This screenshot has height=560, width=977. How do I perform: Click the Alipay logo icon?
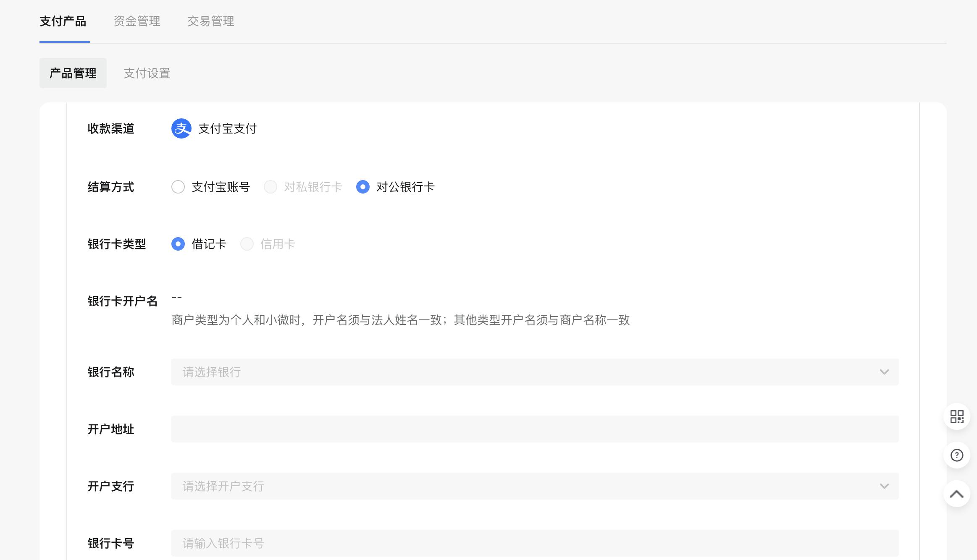pyautogui.click(x=181, y=128)
